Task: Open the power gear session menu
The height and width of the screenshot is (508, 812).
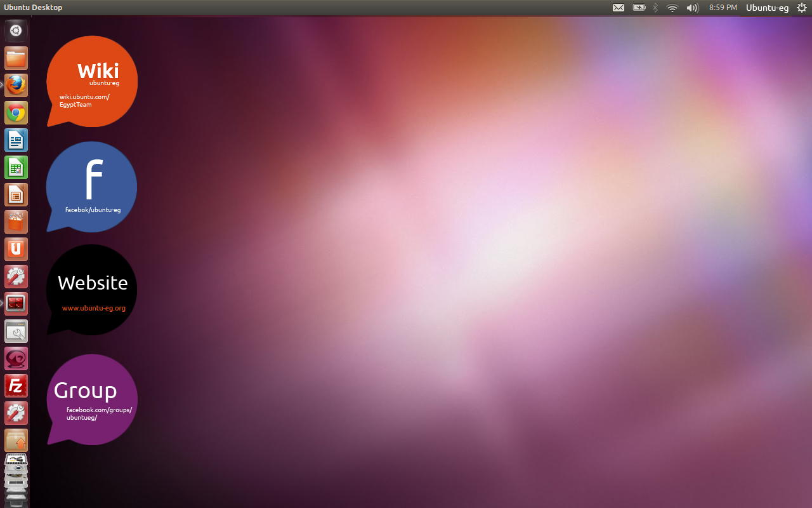Action: point(801,8)
